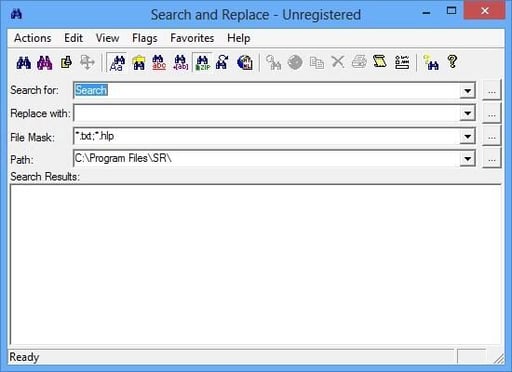The image size is (512, 372).
Task: Click the greyed-out magnifier with binoculars icon
Action: click(x=273, y=62)
